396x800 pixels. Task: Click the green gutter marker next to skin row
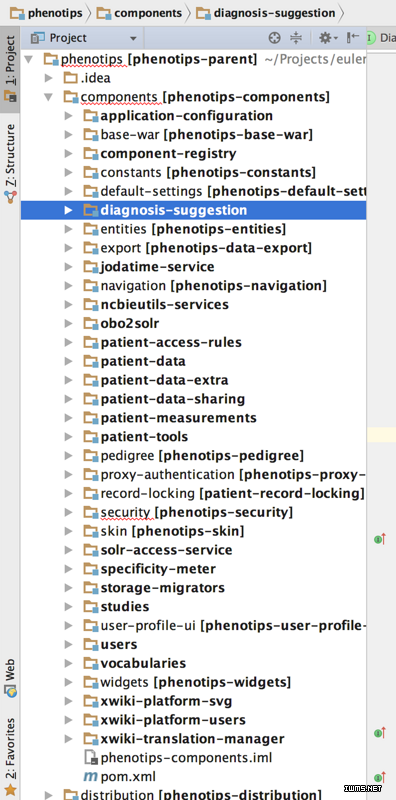(x=379, y=538)
